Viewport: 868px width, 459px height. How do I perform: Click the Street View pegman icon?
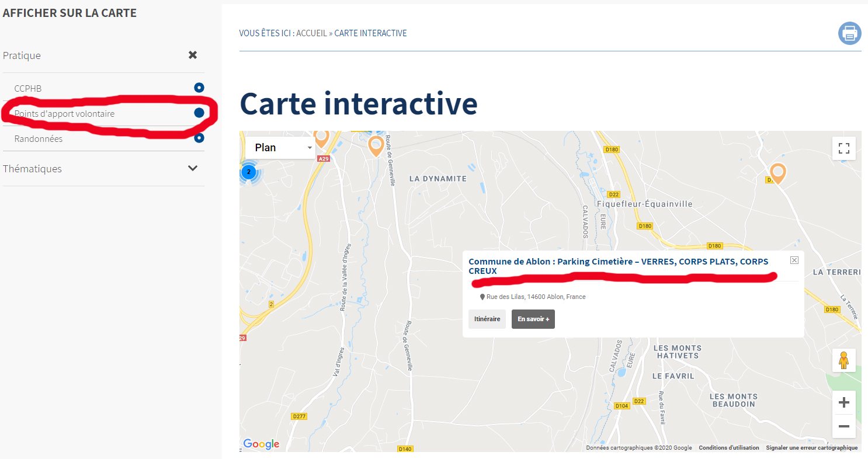pyautogui.click(x=843, y=360)
